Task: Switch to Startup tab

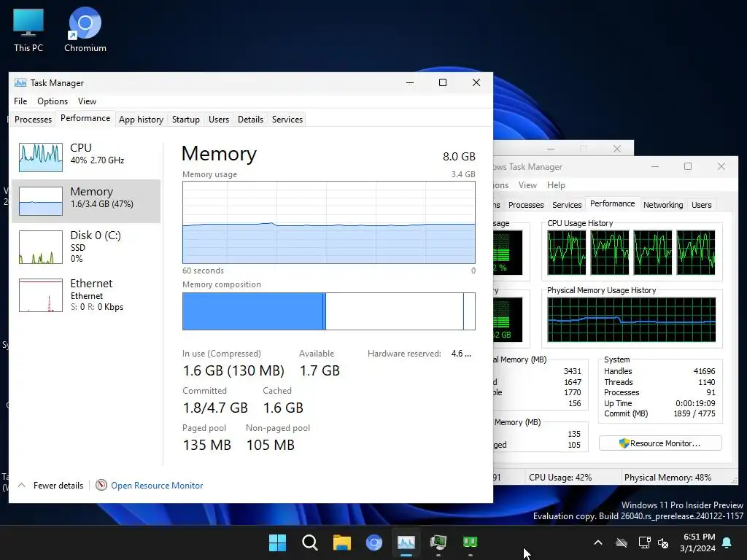Action: click(x=186, y=120)
